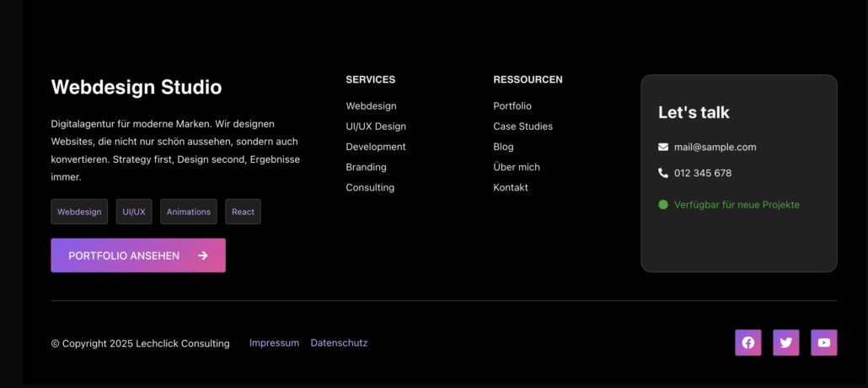Open the Impressum footer link

pyautogui.click(x=274, y=343)
